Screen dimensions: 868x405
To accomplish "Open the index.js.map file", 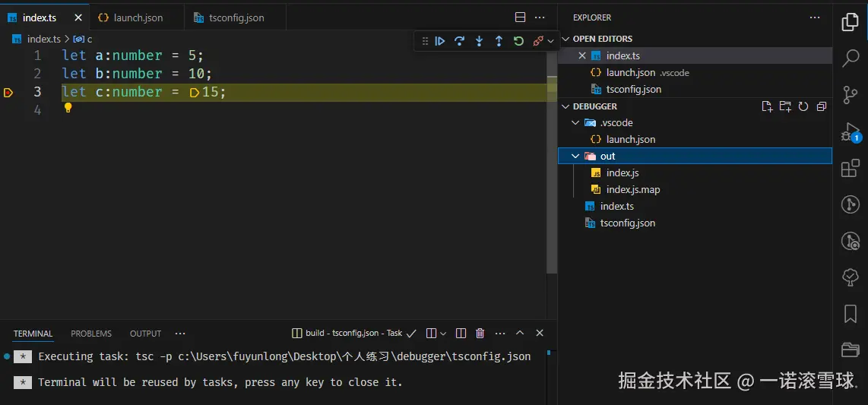I will coord(695,189).
